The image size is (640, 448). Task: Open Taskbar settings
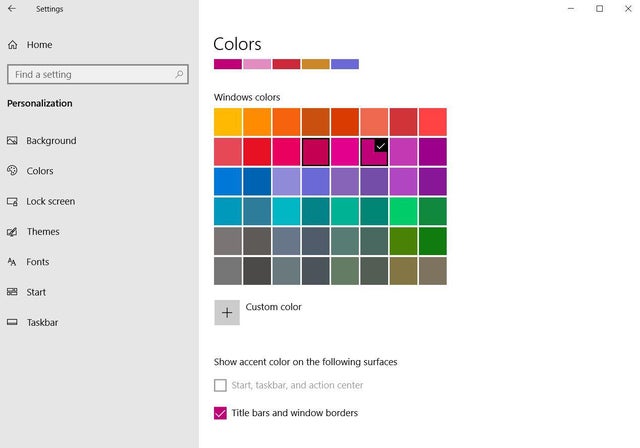pos(42,322)
